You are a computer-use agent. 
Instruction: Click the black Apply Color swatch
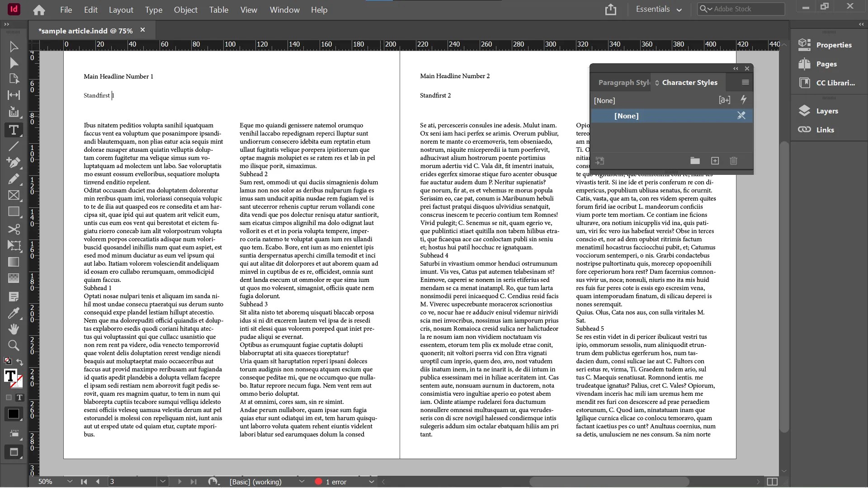(13, 414)
